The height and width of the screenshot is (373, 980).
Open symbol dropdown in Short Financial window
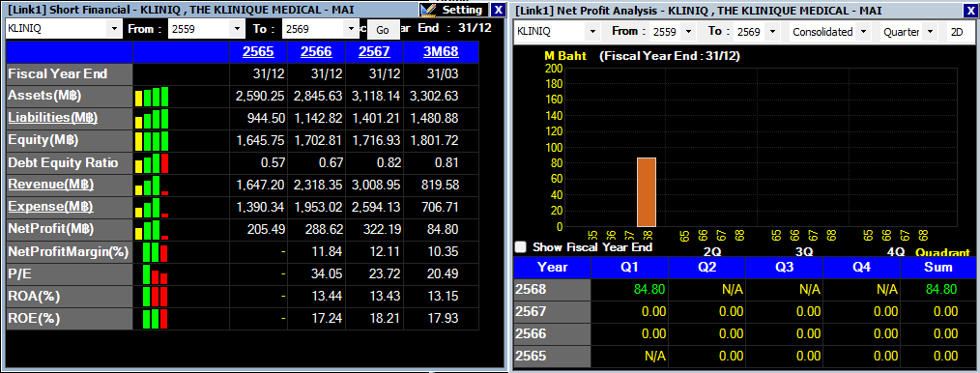[114, 29]
